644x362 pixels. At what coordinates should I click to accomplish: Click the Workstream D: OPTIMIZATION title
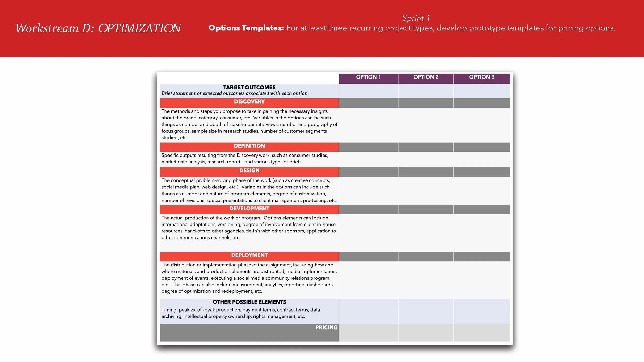[98, 28]
